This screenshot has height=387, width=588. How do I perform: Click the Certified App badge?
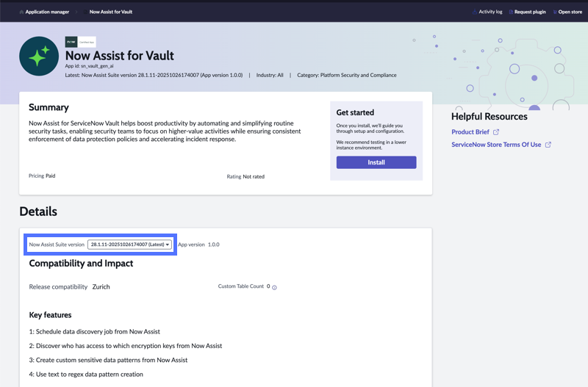81,42
